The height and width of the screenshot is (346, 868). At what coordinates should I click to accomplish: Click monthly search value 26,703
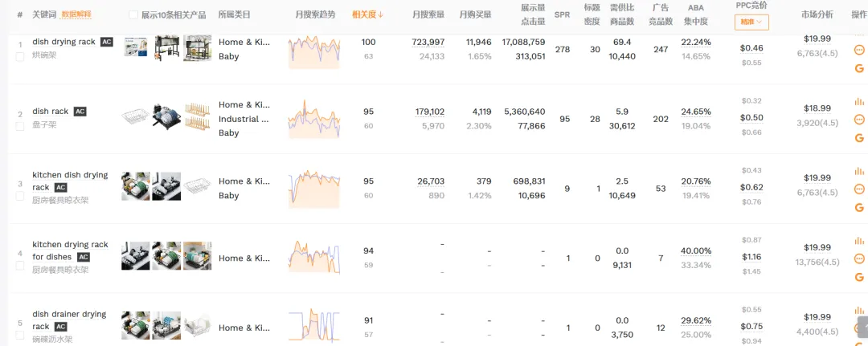click(431, 181)
